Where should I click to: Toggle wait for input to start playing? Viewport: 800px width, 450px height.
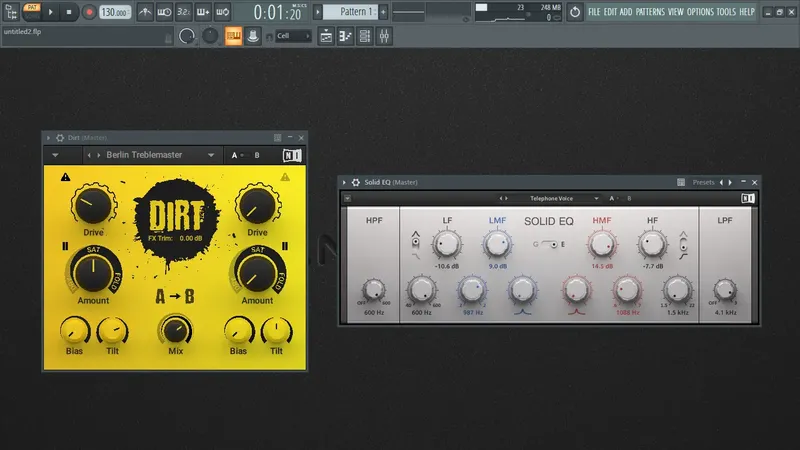click(x=164, y=12)
